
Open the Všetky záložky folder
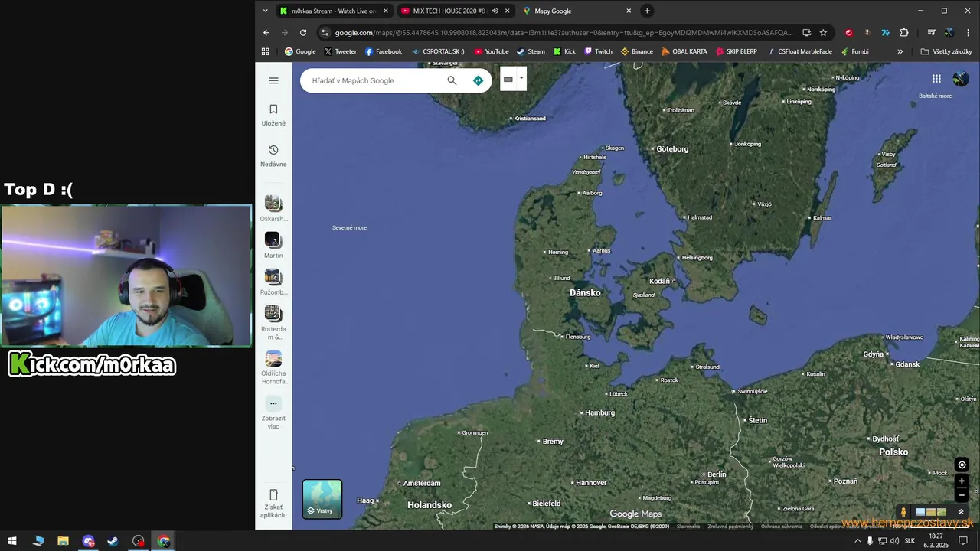click(x=946, y=51)
